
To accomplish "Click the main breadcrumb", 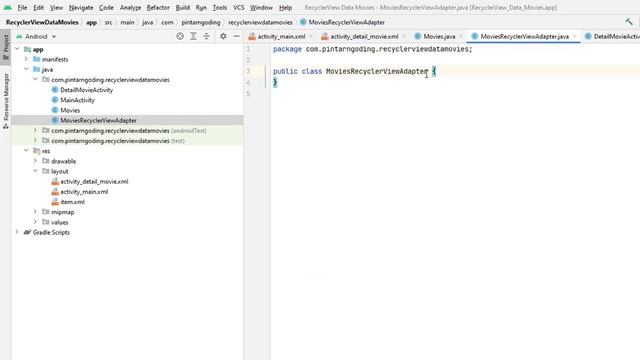I will coord(127,22).
